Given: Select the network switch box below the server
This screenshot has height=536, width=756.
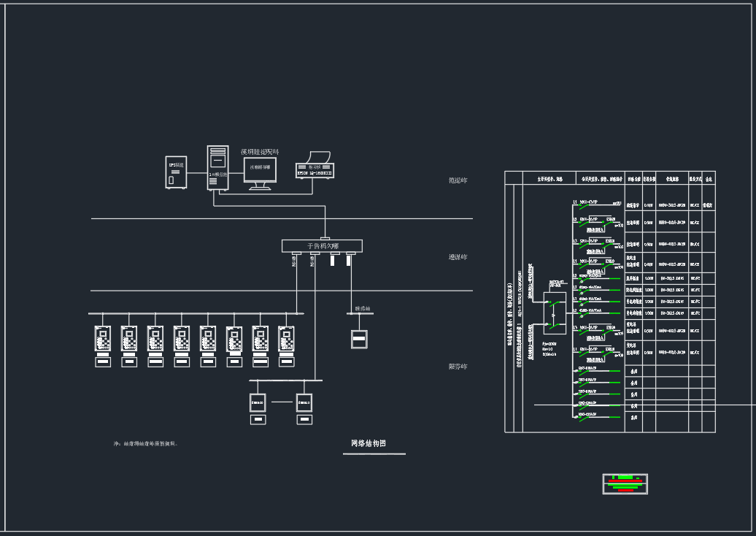Looking at the screenshot, I should point(322,246).
